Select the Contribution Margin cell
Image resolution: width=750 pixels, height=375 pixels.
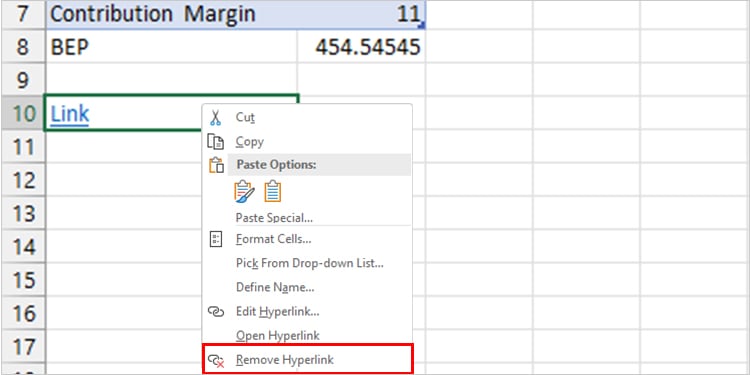pyautogui.click(x=172, y=14)
